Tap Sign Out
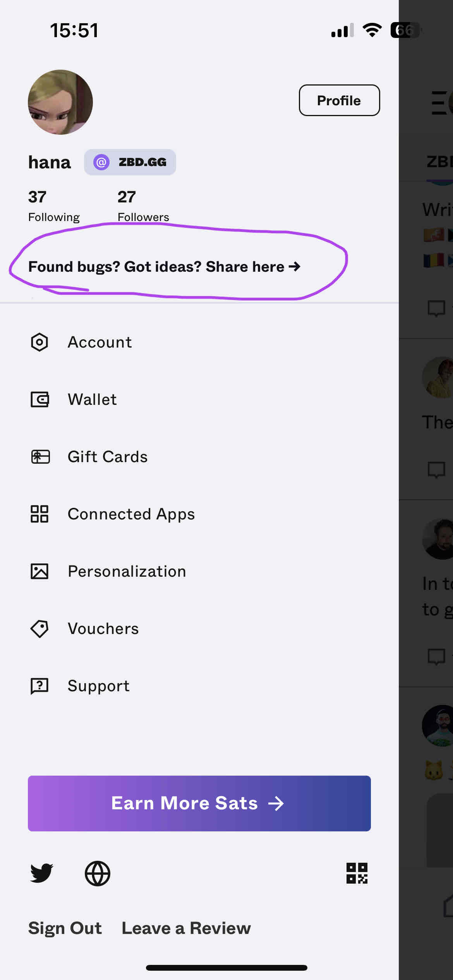The width and height of the screenshot is (453, 980). pos(65,928)
